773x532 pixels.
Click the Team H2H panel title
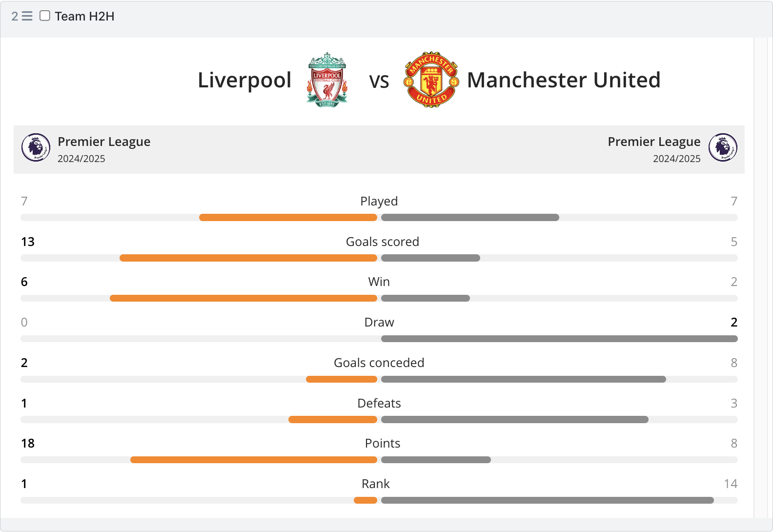[x=84, y=16]
